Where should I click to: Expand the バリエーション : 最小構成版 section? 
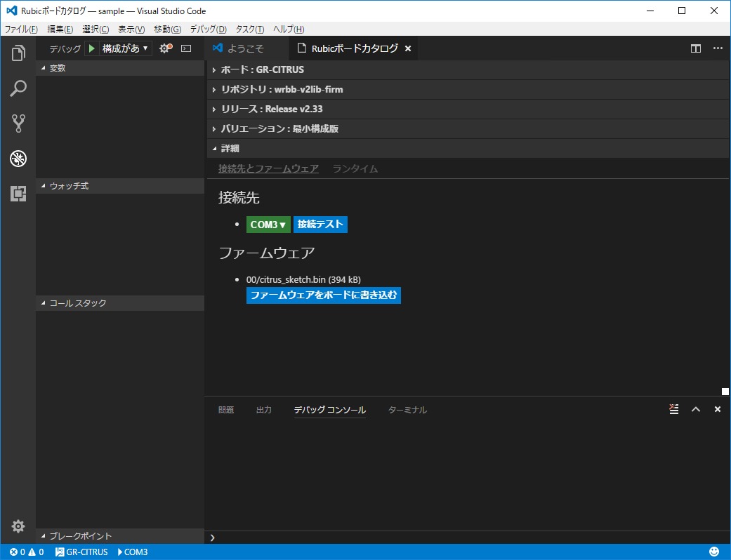coord(468,128)
